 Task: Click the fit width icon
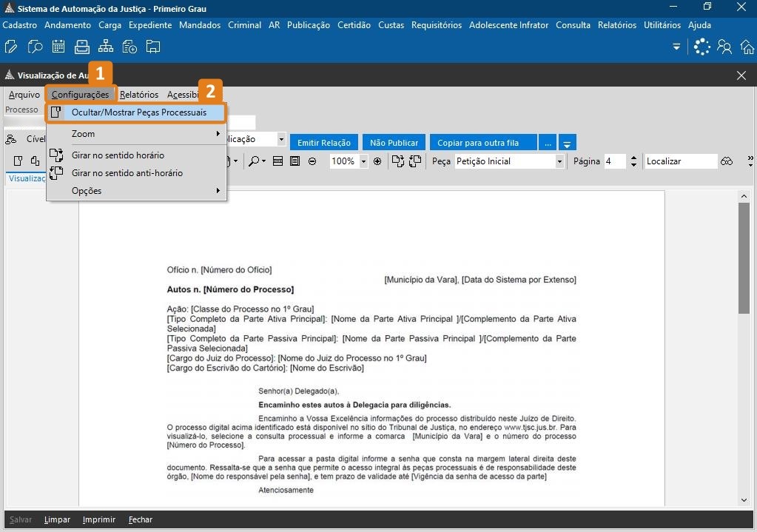click(x=277, y=161)
